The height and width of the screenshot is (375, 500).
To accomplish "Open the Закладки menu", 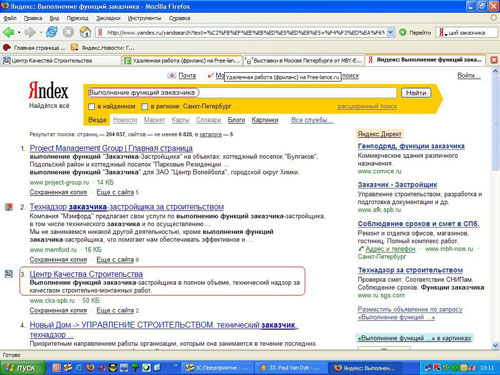I will pos(108,18).
